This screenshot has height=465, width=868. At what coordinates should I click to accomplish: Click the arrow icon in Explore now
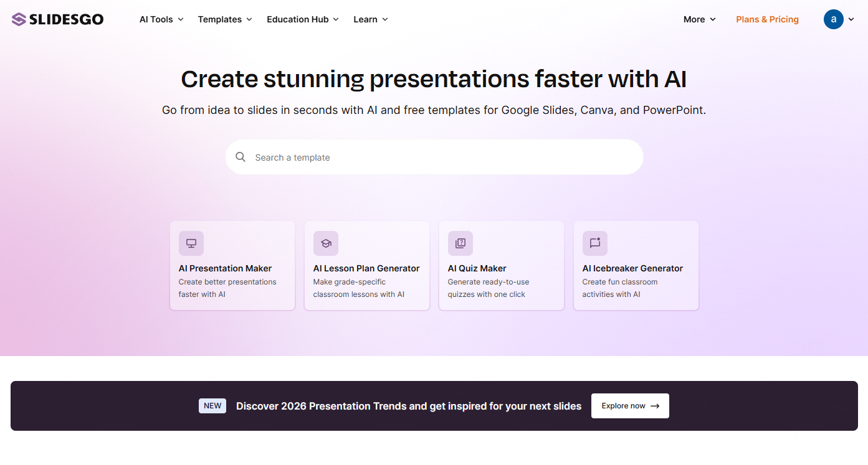(x=655, y=406)
